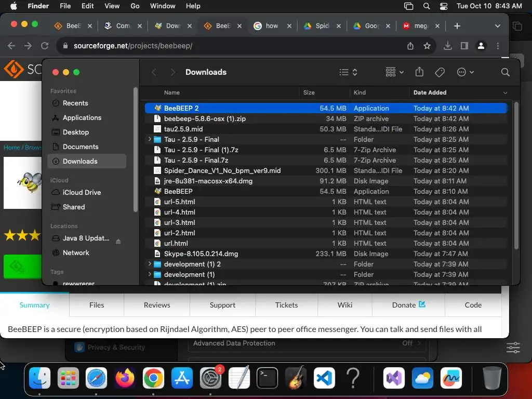This screenshot has width=532, height=399.
Task: Toggle Date Added sort chevron
Action: point(505,92)
